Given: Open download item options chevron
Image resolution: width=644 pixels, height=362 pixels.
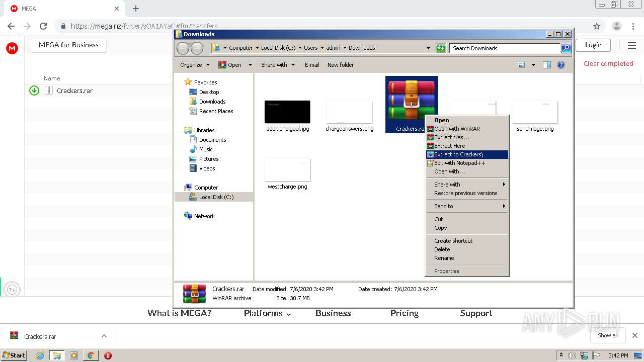Looking at the screenshot, I should 104,336.
